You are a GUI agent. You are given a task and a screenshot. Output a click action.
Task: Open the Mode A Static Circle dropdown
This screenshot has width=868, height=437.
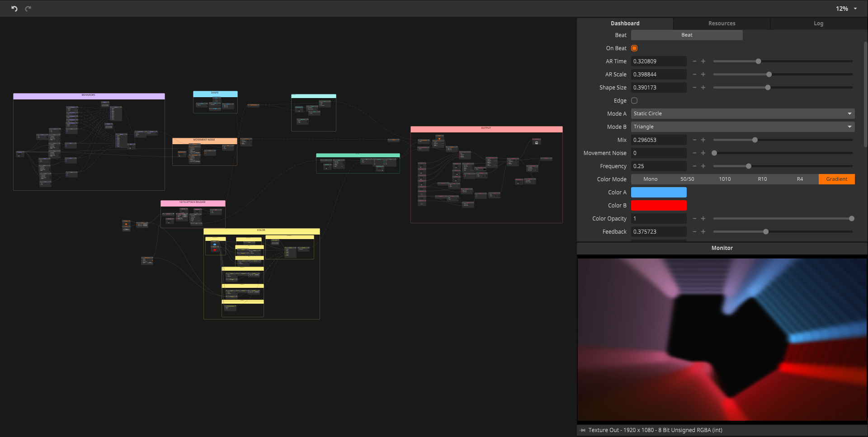[x=742, y=114]
